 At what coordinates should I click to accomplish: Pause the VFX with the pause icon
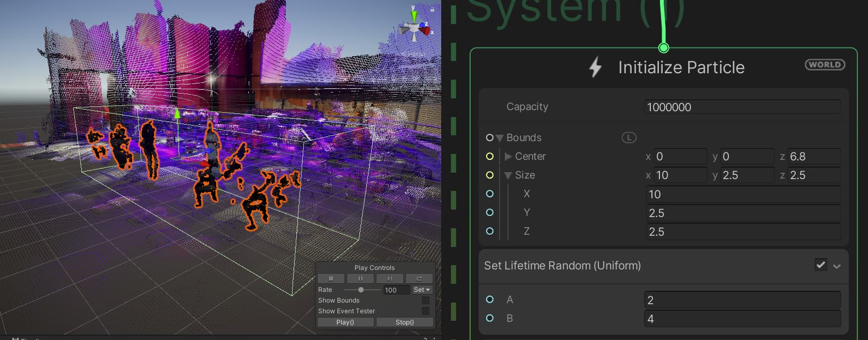tap(360, 279)
